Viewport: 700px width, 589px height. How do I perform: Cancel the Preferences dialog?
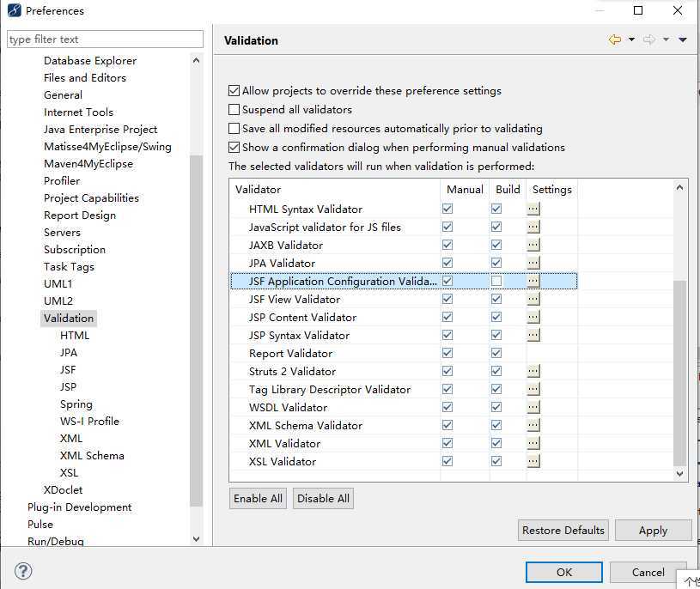click(648, 572)
